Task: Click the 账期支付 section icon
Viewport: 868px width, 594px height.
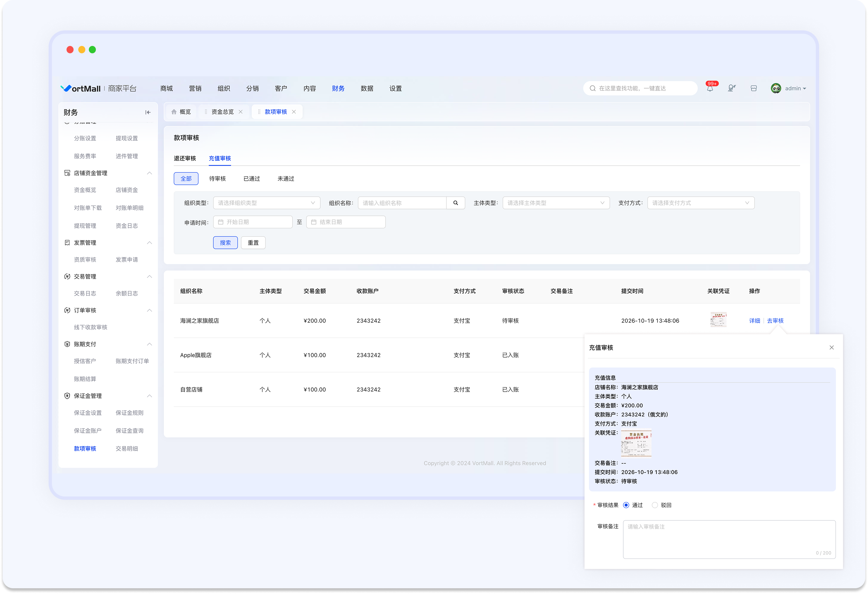Action: tap(67, 344)
